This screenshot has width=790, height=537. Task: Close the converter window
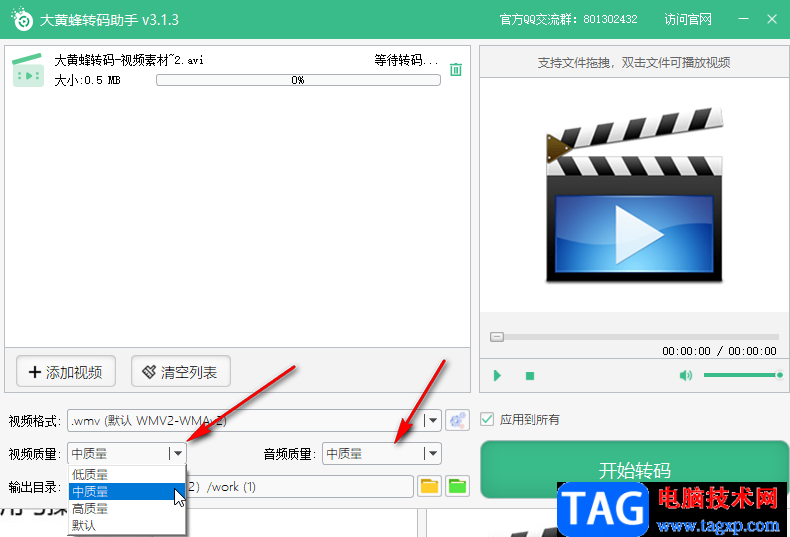772,19
